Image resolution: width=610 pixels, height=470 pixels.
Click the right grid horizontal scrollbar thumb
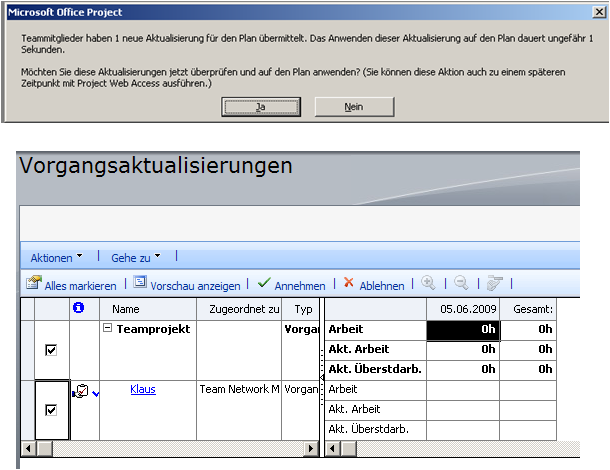(349, 449)
